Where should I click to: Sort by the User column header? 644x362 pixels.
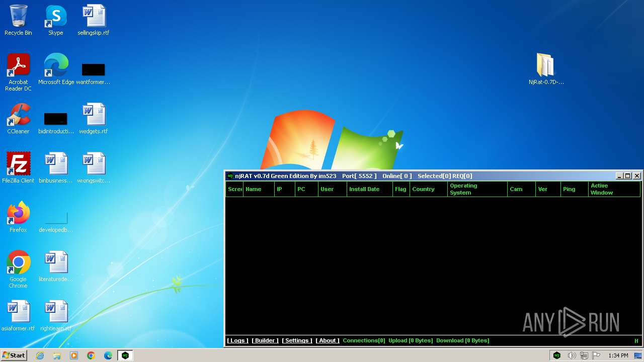tap(333, 189)
